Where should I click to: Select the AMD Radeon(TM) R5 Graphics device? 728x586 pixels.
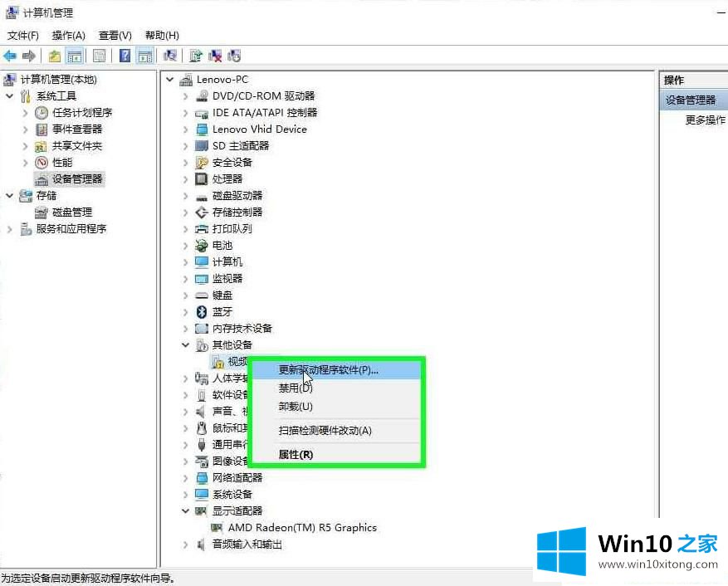pos(301,527)
